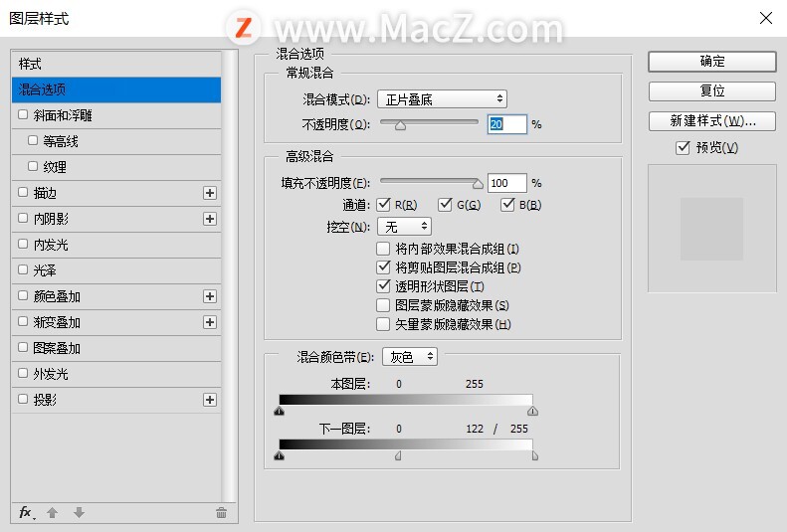The image size is (787, 532).
Task: Add another 颜色叠加 effect with plus icon
Action: point(210,296)
